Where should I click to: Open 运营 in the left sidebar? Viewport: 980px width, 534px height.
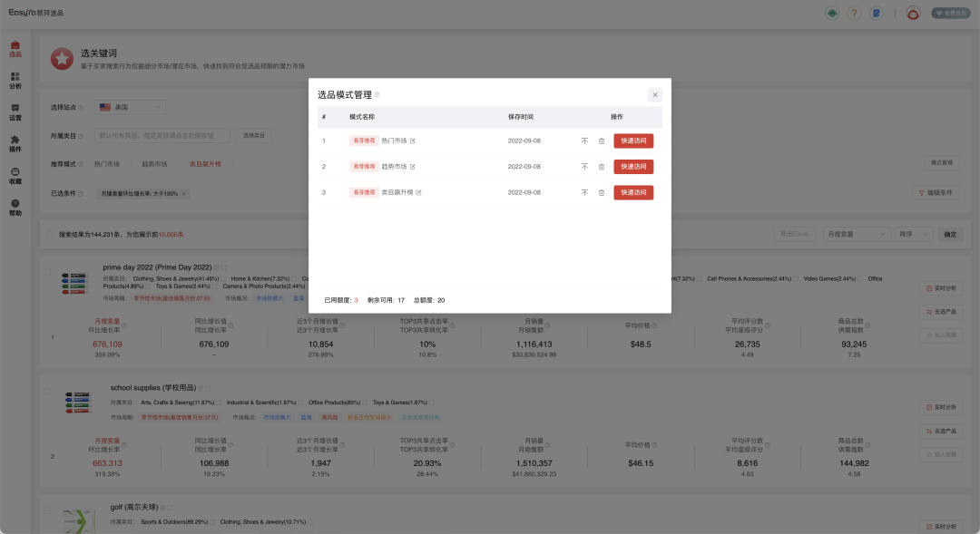[15, 112]
